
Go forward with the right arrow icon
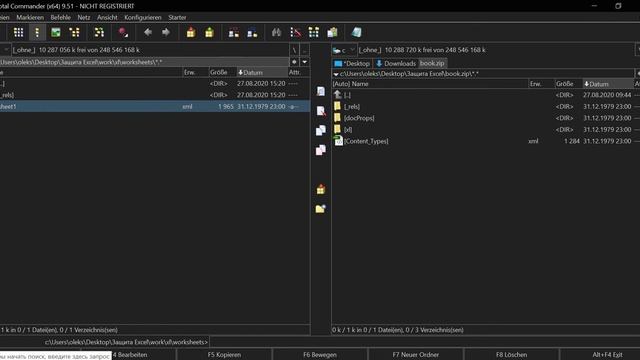pos(166,32)
